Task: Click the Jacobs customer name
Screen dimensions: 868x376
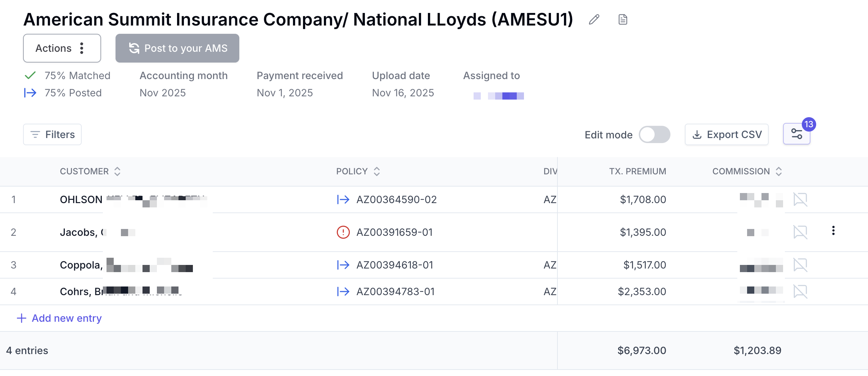Action: (x=98, y=232)
